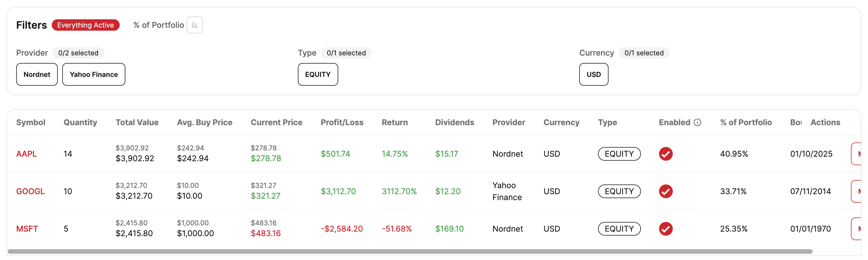The height and width of the screenshot is (260, 868).
Task: Click the info icon next to Enabled
Action: 697,122
